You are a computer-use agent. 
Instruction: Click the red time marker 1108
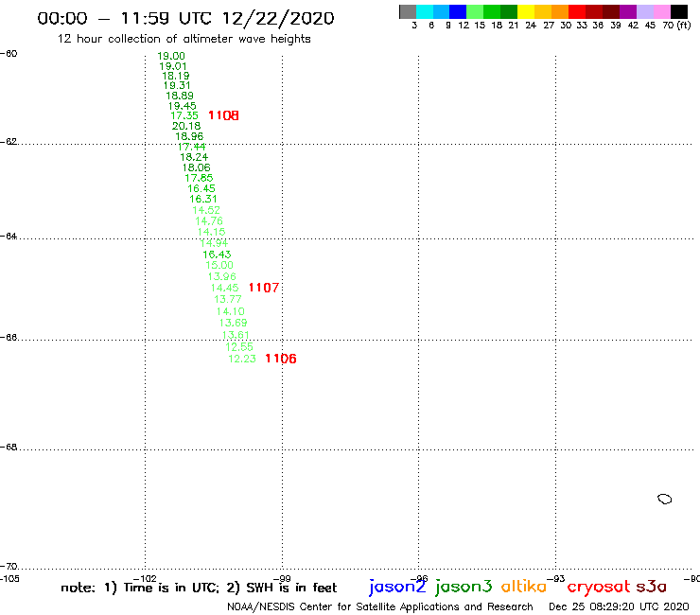click(x=223, y=115)
